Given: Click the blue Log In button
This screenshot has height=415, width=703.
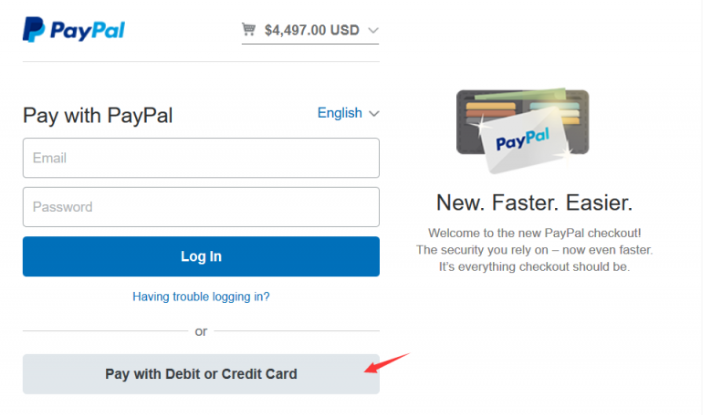Looking at the screenshot, I should [x=201, y=256].
